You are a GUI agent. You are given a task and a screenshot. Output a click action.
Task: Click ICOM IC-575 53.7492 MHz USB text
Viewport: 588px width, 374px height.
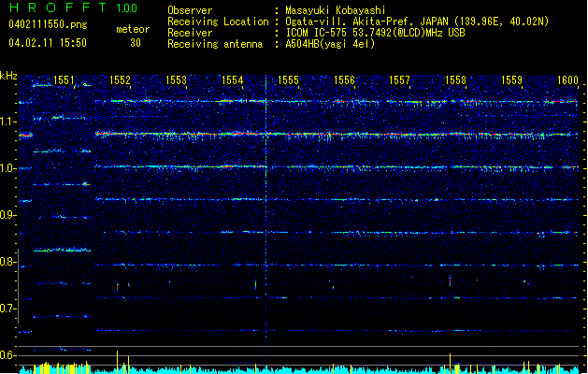(376, 33)
